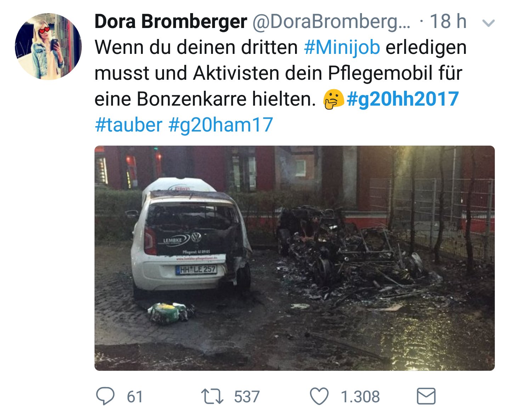
Task: Open the #tauber hashtag
Action: [x=129, y=125]
